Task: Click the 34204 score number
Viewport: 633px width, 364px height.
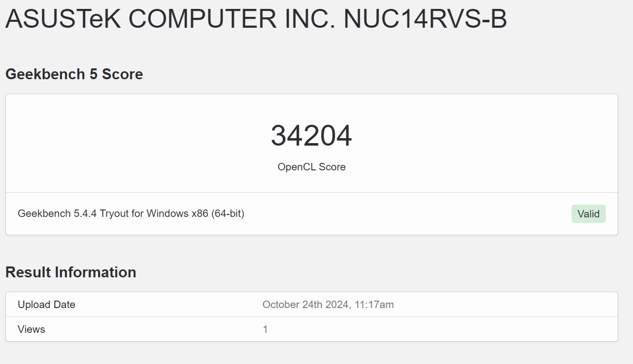Action: pos(311,136)
